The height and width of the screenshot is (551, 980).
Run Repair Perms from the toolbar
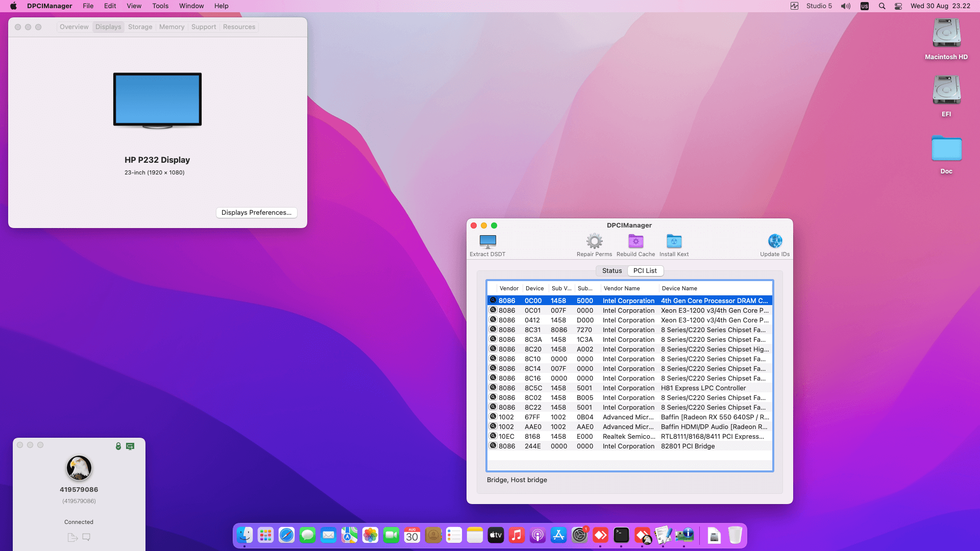[594, 245]
